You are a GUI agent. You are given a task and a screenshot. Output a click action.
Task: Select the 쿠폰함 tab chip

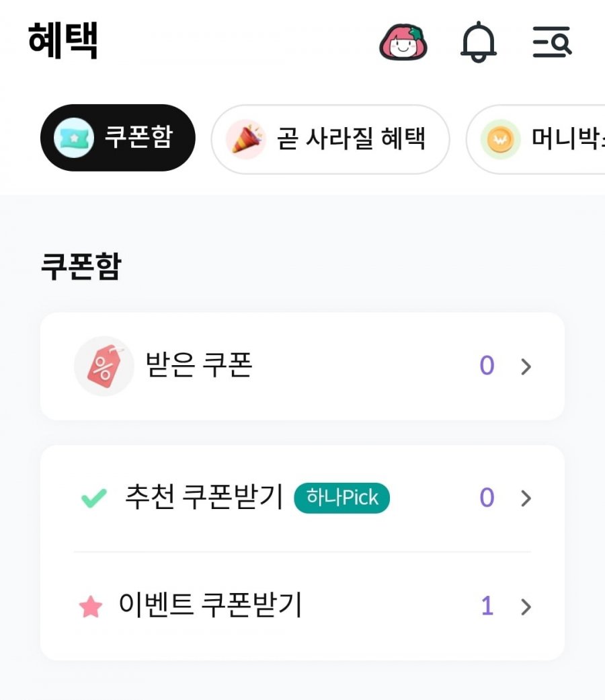point(118,138)
